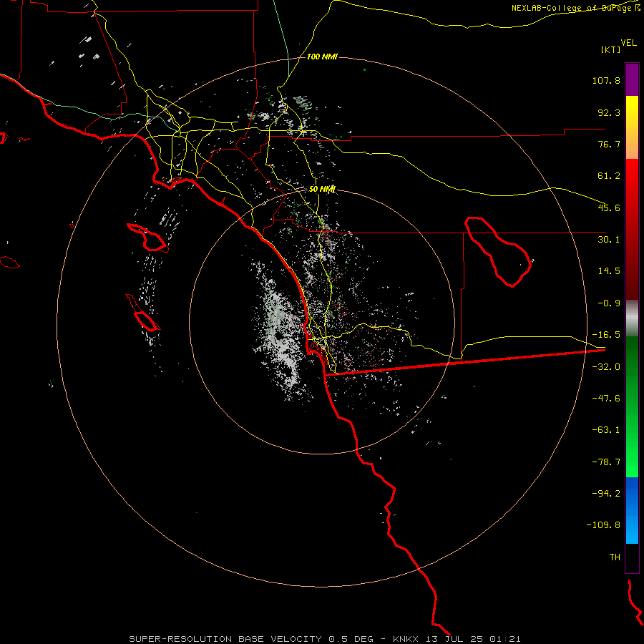Pick the green segment of velocity scale
This screenshot has height=644, width=644.
(632, 406)
